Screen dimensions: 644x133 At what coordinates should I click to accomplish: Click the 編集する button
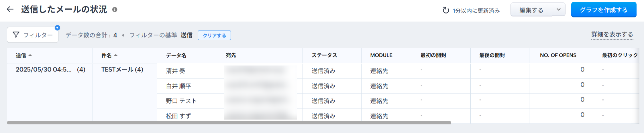click(x=531, y=10)
